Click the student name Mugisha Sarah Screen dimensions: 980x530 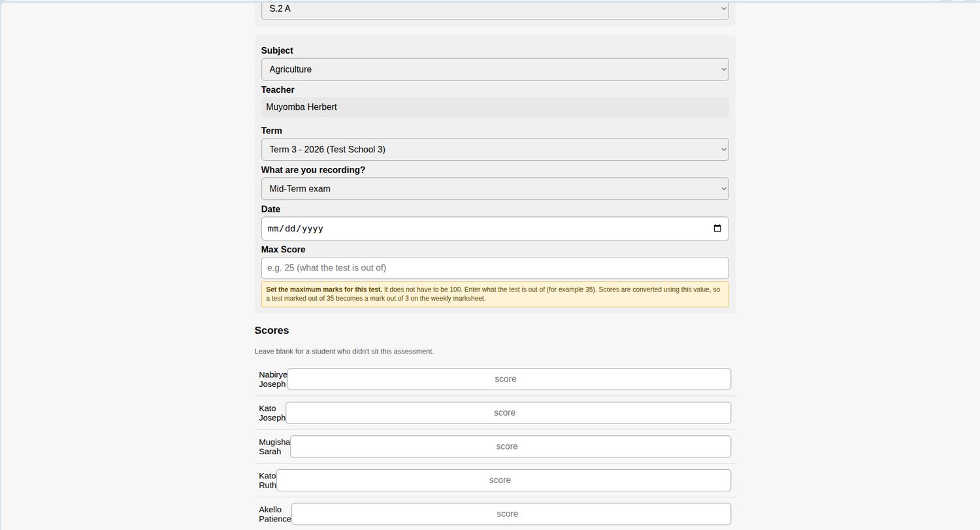pos(274,447)
